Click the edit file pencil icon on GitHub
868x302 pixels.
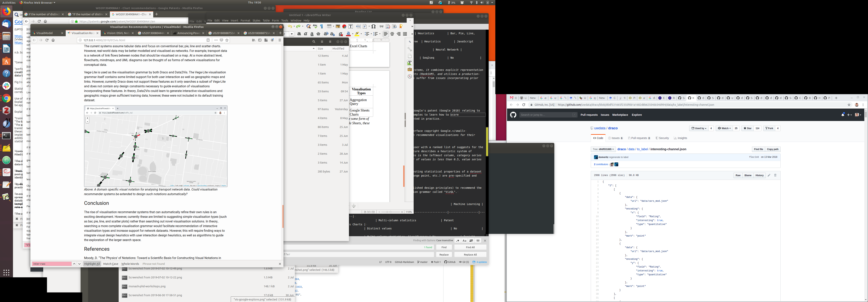[x=769, y=175]
